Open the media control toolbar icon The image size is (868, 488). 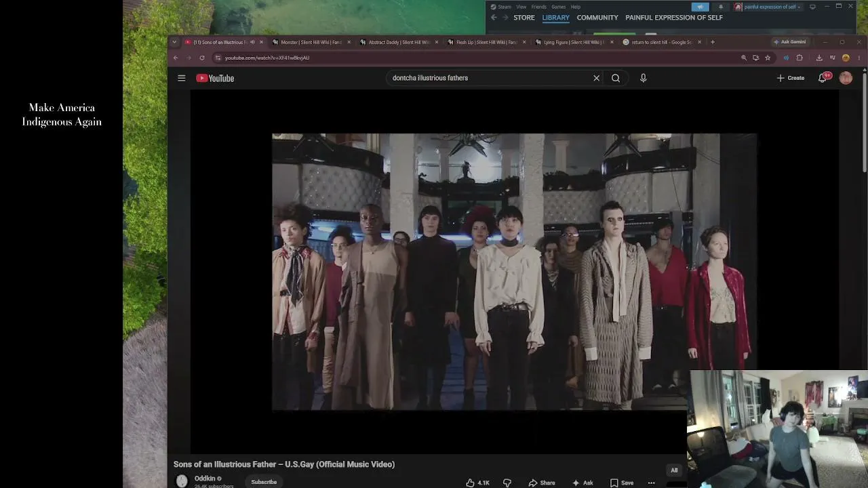coord(833,58)
